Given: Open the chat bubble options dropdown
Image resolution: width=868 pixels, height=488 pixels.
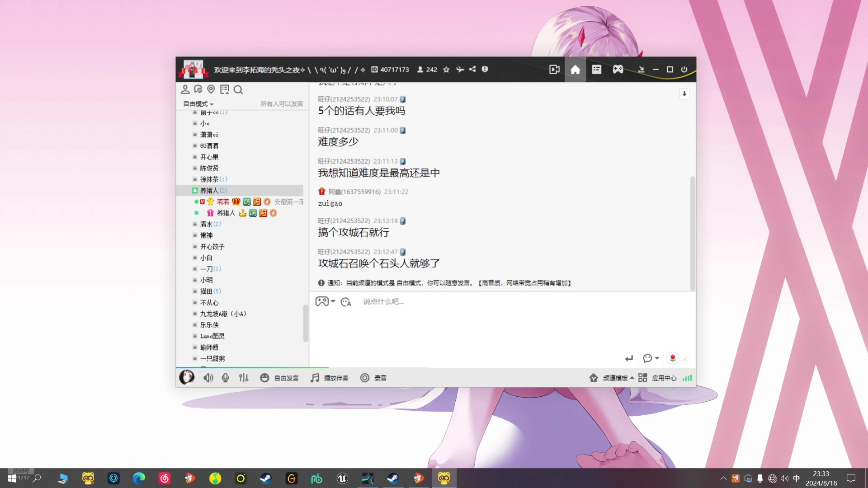Looking at the screenshot, I should click(651, 358).
